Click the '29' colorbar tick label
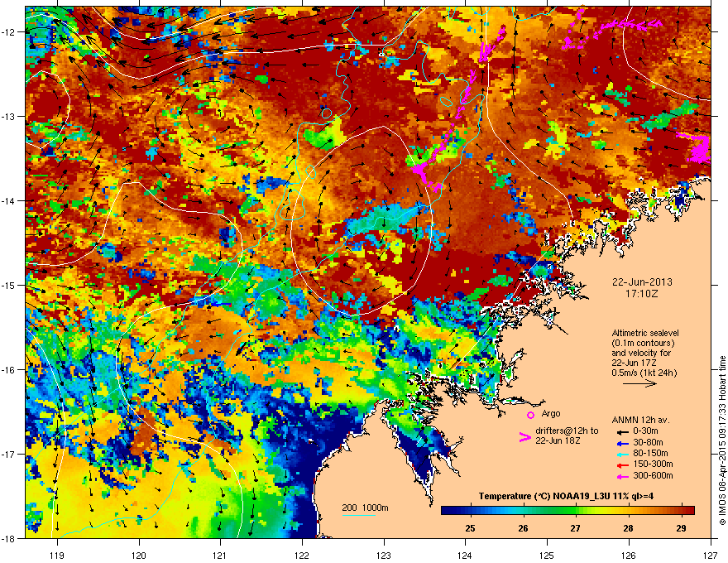The height and width of the screenshot is (563, 728). [x=681, y=528]
